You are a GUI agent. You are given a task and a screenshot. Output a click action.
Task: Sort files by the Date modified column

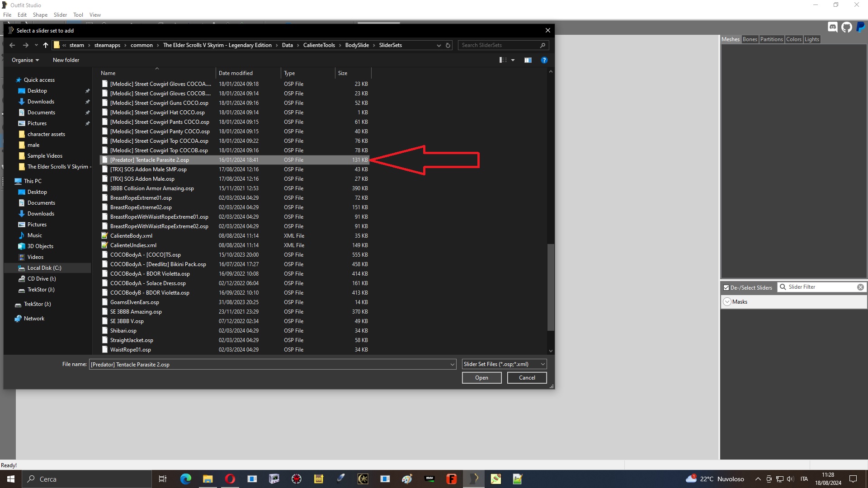pos(248,73)
